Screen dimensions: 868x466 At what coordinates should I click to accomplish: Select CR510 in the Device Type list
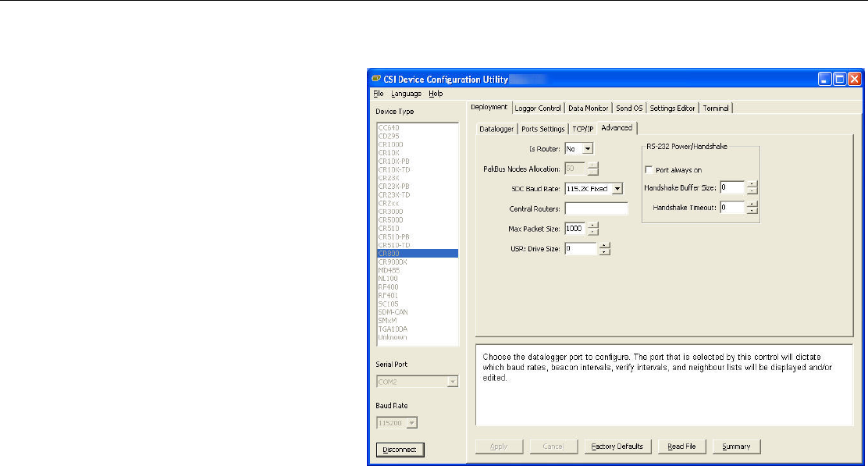tap(418, 228)
